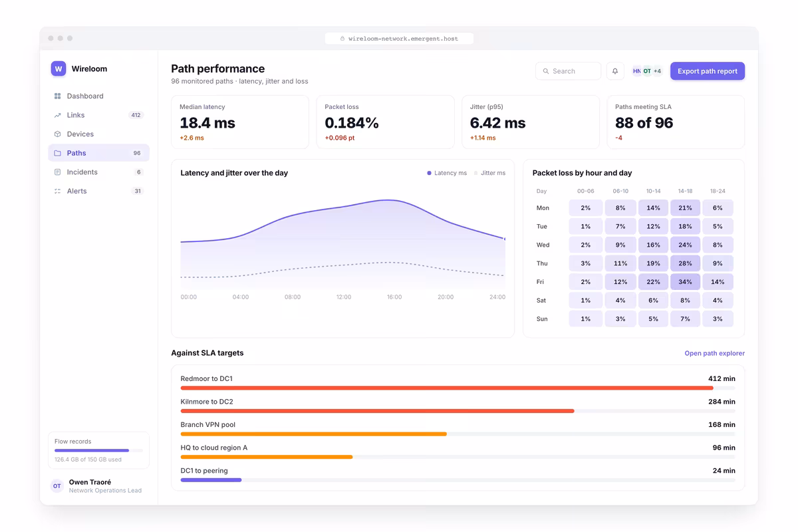Click the Sat 10-14 cell showing 6%
The image size is (798, 532).
[653, 301]
